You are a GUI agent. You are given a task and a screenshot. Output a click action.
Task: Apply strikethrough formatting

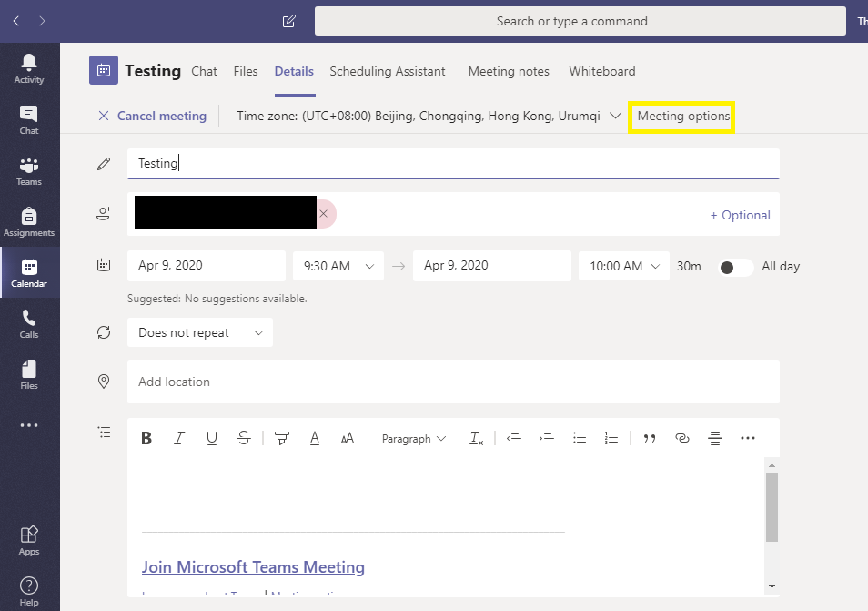coord(244,438)
